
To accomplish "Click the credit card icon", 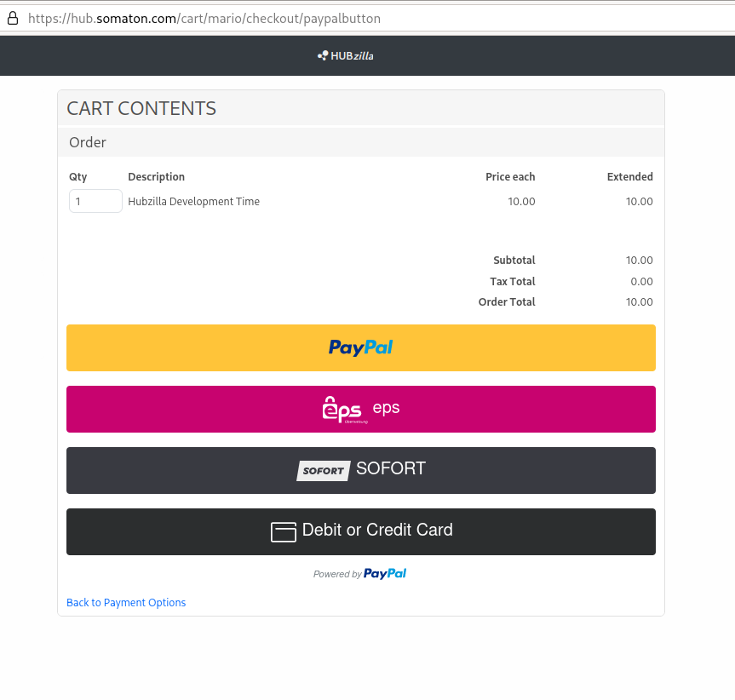I will pyautogui.click(x=283, y=531).
